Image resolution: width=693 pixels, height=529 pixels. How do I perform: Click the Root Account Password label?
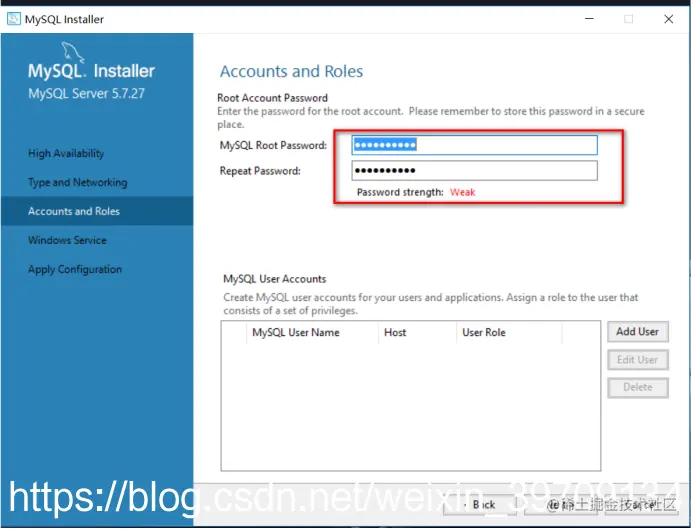[x=273, y=98]
